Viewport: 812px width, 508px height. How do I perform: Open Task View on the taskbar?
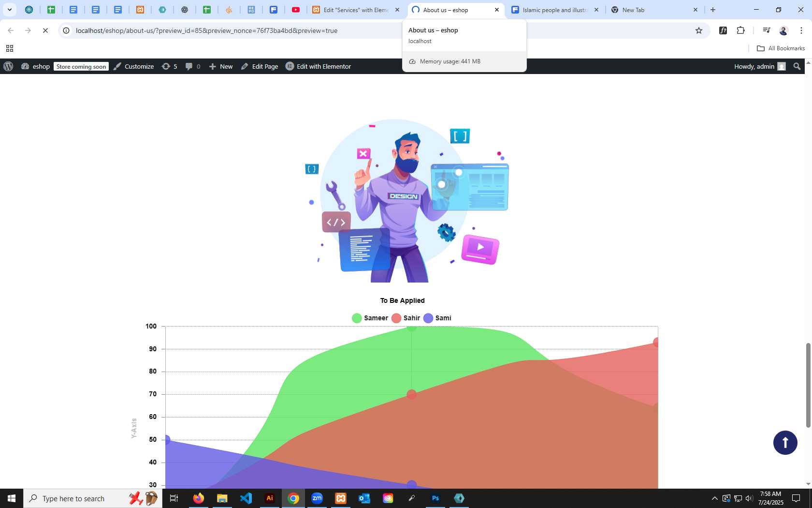(x=174, y=498)
